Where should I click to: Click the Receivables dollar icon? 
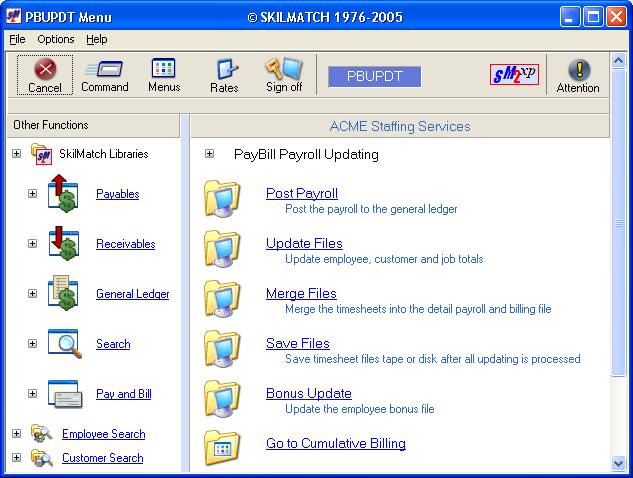click(63, 243)
